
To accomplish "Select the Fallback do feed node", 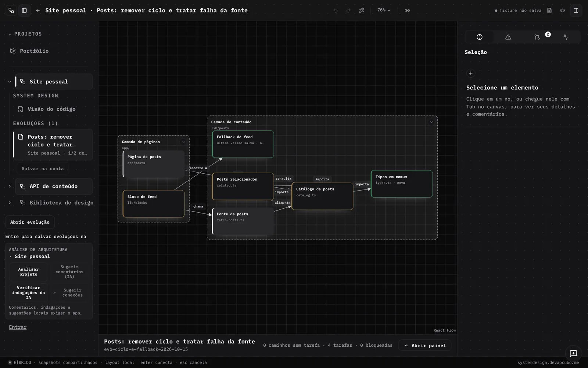I will pyautogui.click(x=243, y=144).
